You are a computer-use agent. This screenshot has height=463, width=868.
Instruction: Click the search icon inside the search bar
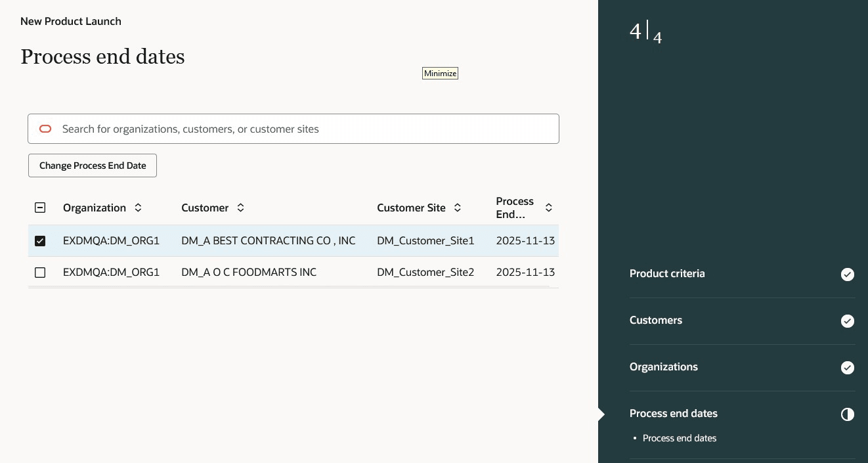point(45,129)
